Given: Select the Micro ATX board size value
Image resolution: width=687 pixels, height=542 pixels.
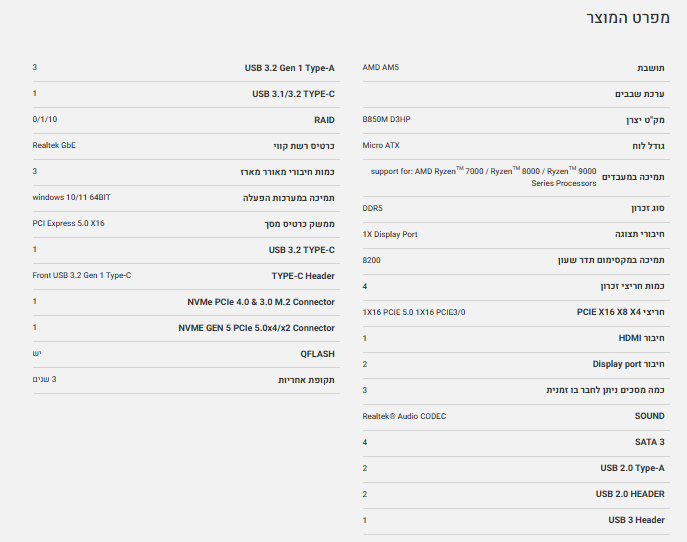Looking at the screenshot, I should click(x=380, y=145).
